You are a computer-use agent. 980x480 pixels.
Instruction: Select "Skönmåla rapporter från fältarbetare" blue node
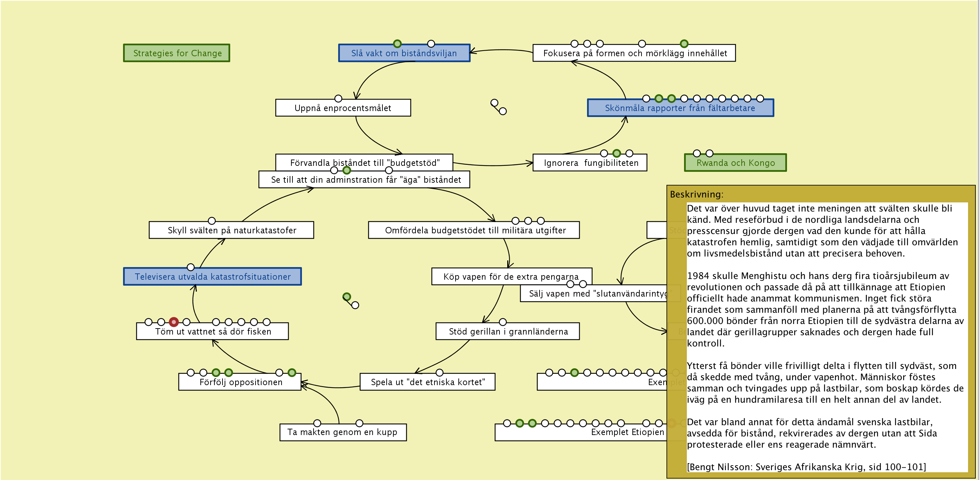679,108
